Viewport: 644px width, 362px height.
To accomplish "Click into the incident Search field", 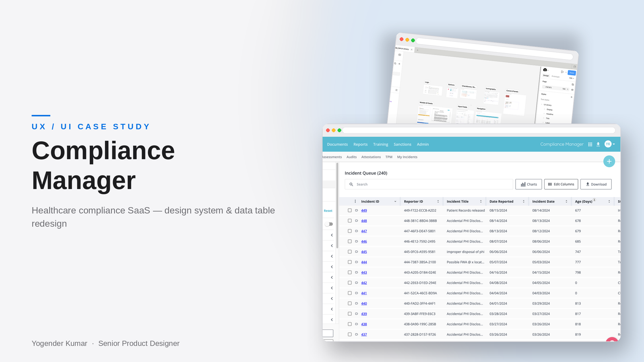I will click(429, 184).
